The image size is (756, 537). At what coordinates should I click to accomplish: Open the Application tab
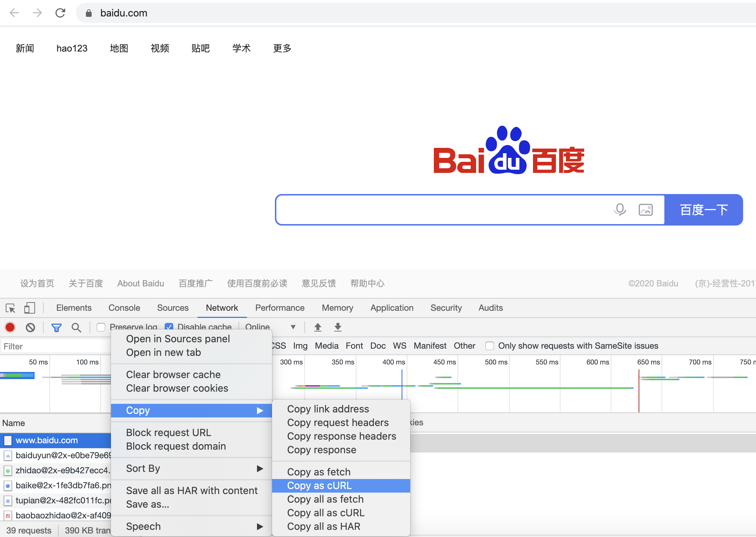click(x=392, y=308)
